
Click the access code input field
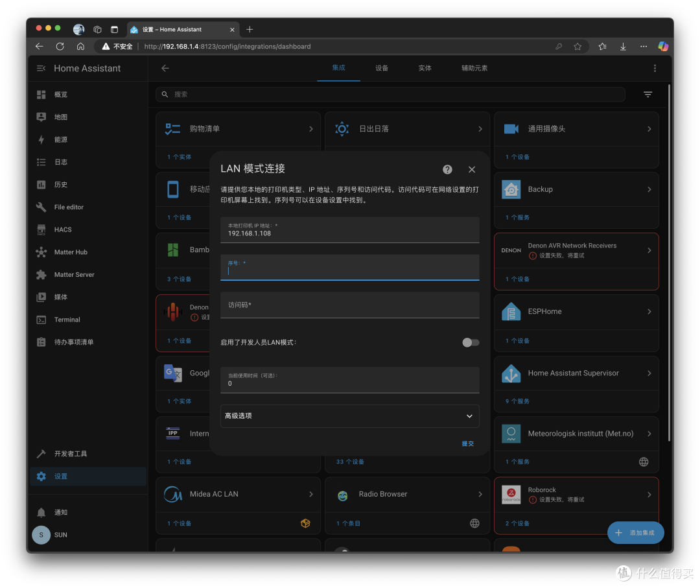[349, 305]
